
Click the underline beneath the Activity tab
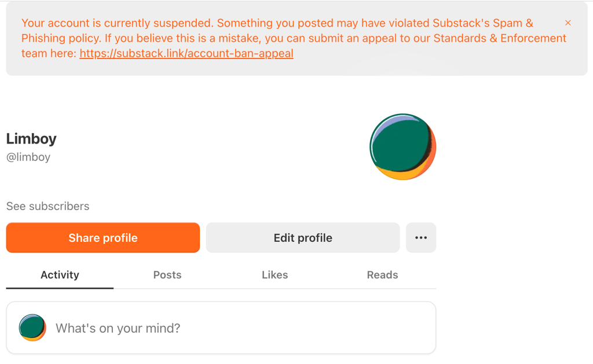click(x=60, y=288)
